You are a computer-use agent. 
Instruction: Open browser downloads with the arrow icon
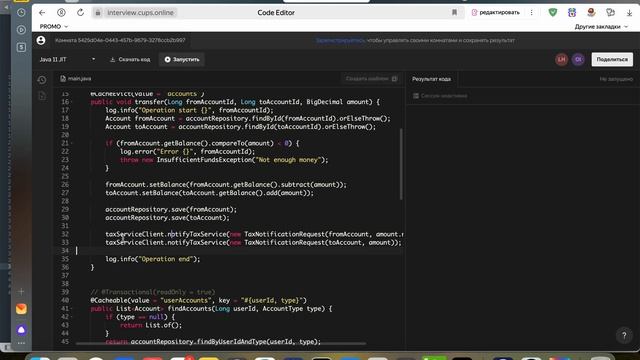pyautogui.click(x=629, y=13)
